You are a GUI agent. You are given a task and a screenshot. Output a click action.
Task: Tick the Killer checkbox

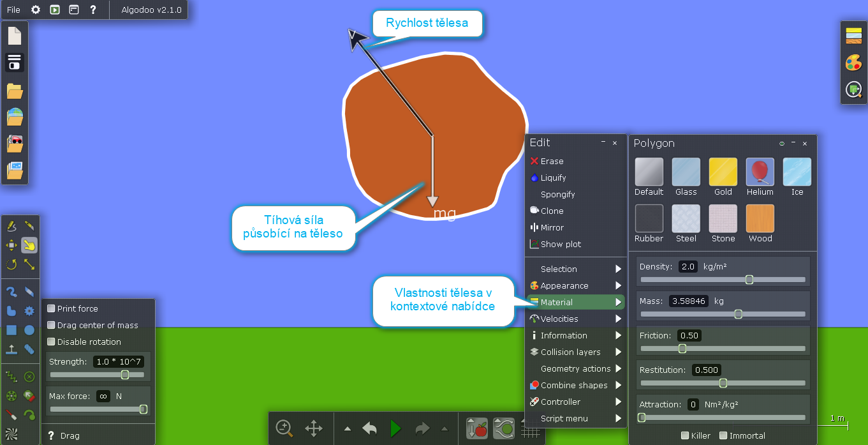click(x=685, y=435)
